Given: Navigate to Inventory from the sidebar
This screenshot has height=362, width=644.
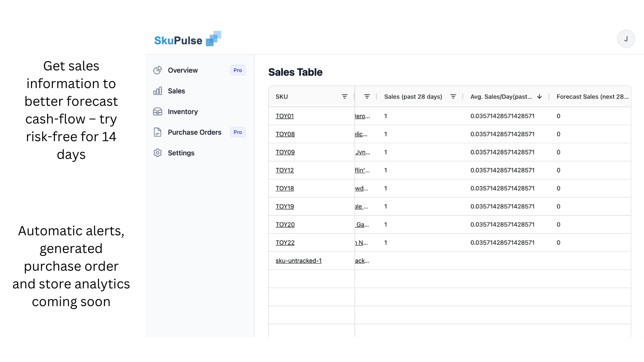Looking at the screenshot, I should coord(183,111).
